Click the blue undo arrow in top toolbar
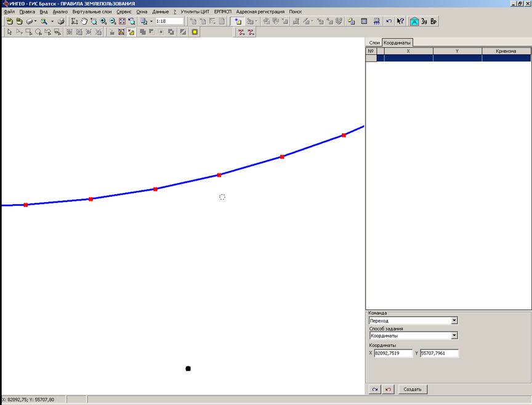 coord(389,22)
